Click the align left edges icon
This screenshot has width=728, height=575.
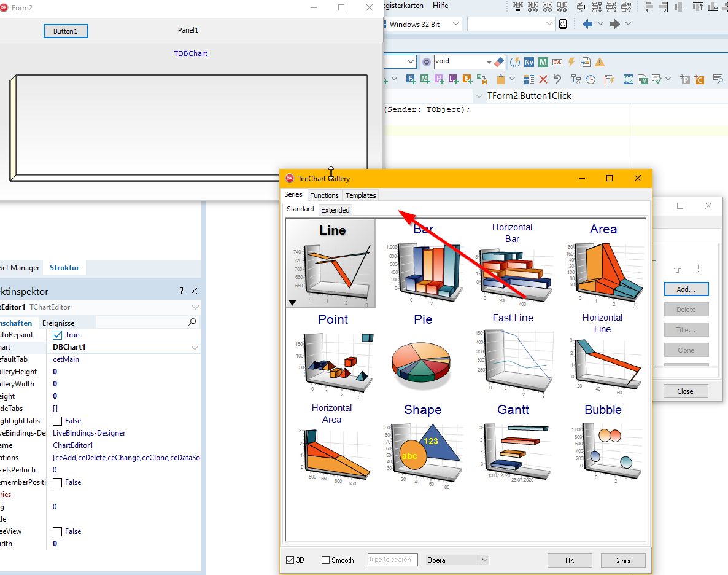649,7
